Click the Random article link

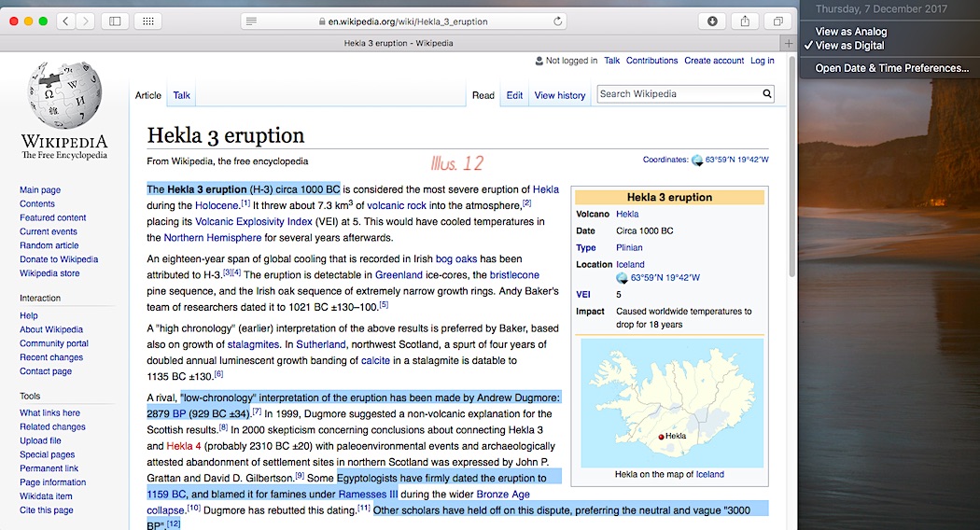click(49, 245)
